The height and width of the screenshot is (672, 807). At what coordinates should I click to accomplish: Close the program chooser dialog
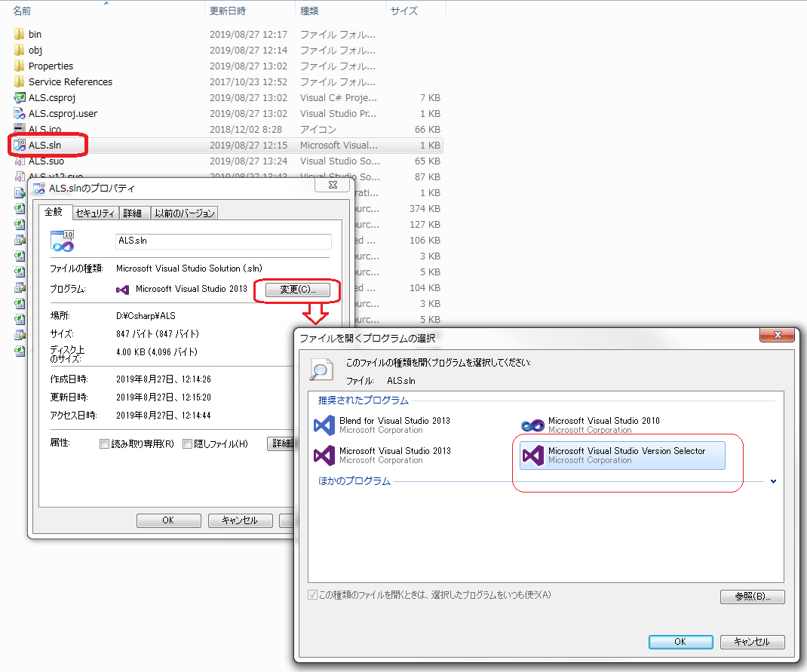point(778,335)
